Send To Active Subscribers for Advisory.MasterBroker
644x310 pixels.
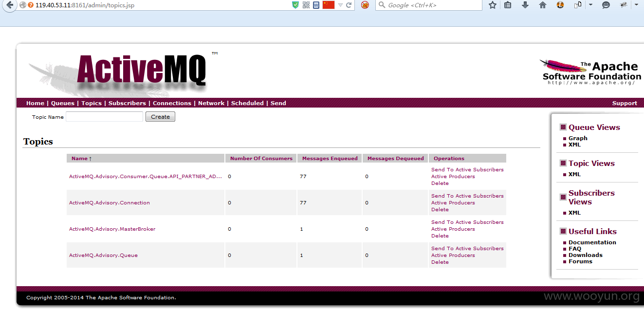467,222
